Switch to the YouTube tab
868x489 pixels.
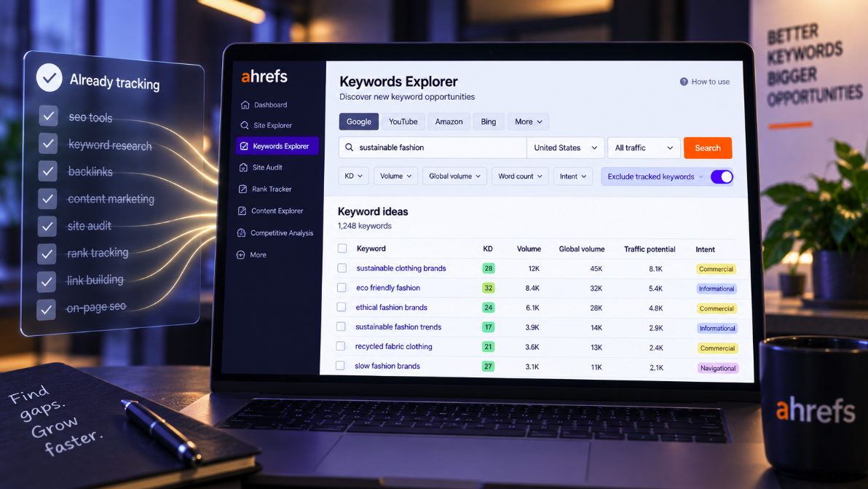click(x=403, y=122)
